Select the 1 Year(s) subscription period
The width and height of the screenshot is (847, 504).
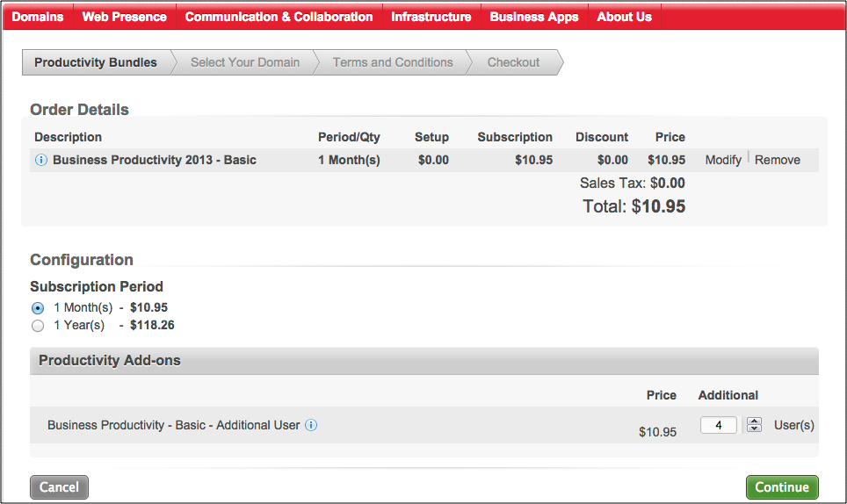[x=38, y=326]
